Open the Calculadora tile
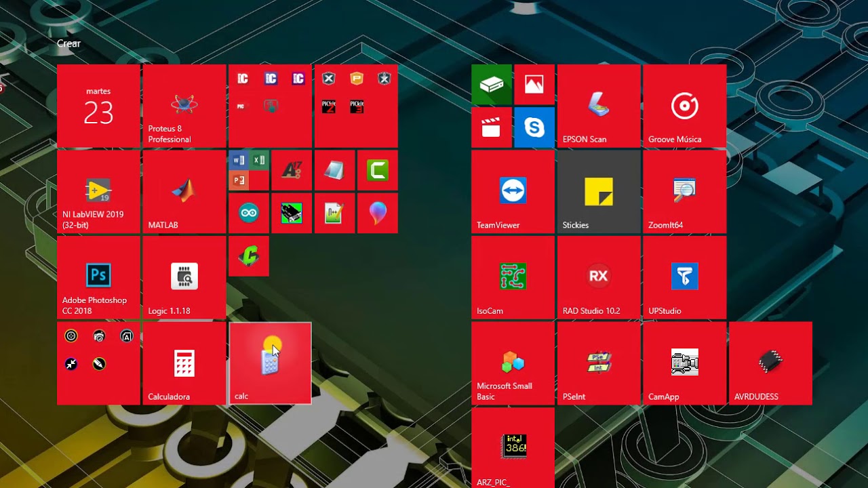 pyautogui.click(x=184, y=363)
